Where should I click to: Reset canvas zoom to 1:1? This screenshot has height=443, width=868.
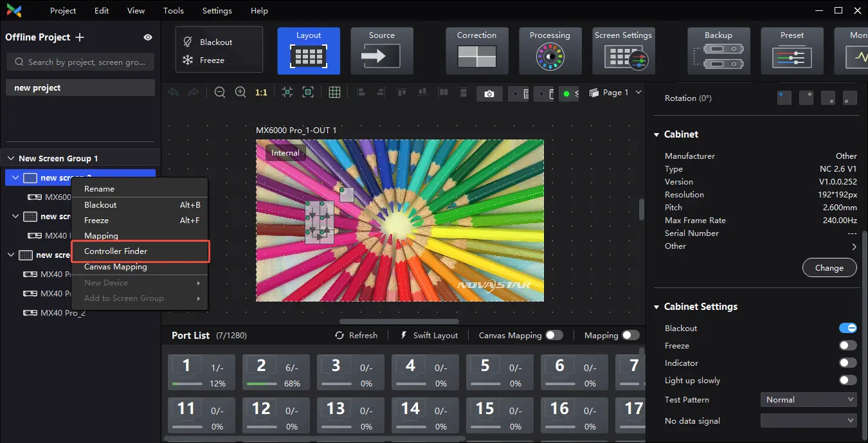click(261, 93)
